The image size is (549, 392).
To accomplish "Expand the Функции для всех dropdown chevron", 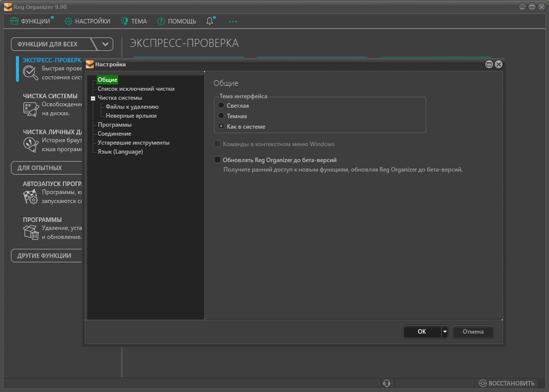I will 105,44.
